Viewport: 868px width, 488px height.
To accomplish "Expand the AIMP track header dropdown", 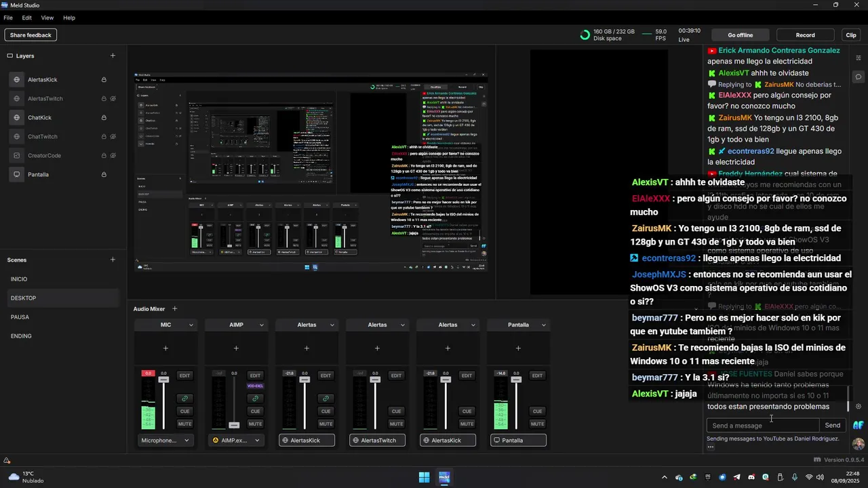I will pos(262,325).
